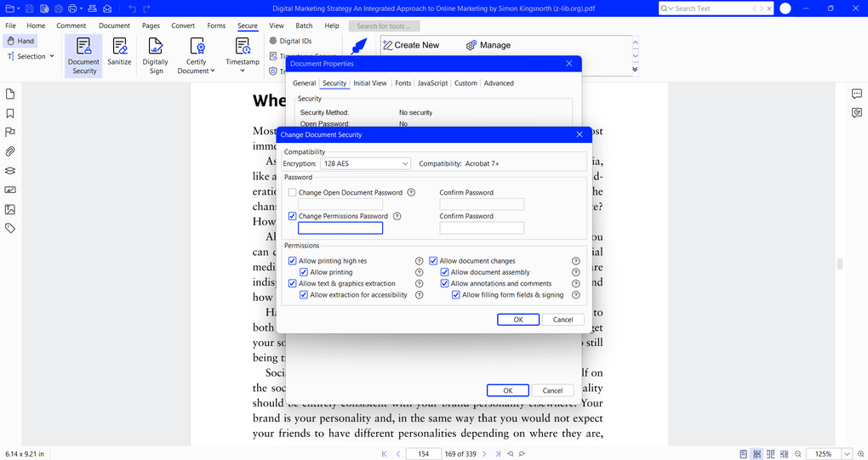Image resolution: width=868 pixels, height=460 pixels.
Task: Open the Page thumbnails sidebar panel
Action: [x=10, y=94]
